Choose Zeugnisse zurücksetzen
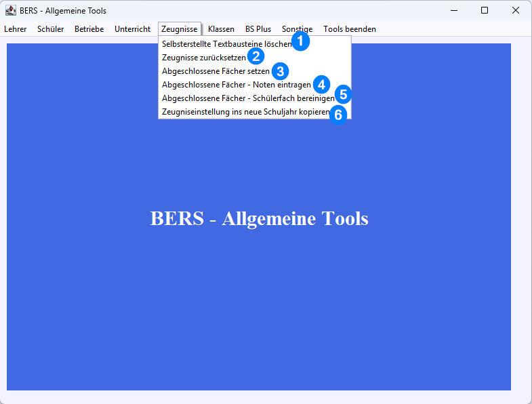Viewport: 532px width, 404px height. (204, 58)
